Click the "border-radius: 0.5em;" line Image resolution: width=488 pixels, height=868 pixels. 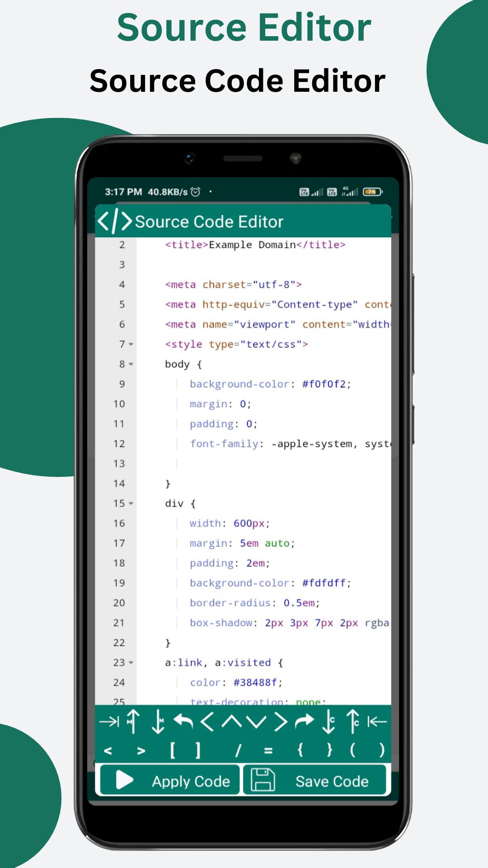tap(255, 603)
